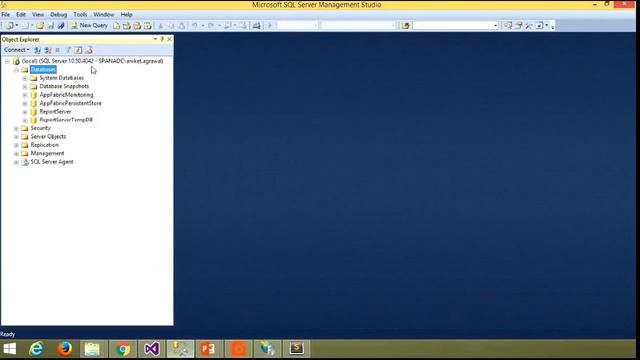Click Connect Object Explorer plug icon
The width and height of the screenshot is (640, 360).
pos(37,50)
